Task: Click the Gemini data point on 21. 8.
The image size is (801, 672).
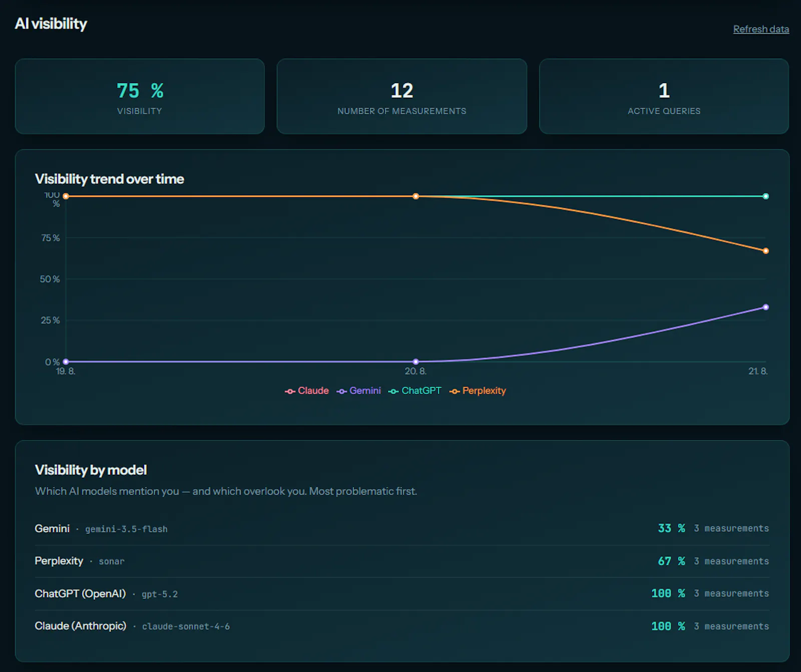Action: (765, 307)
